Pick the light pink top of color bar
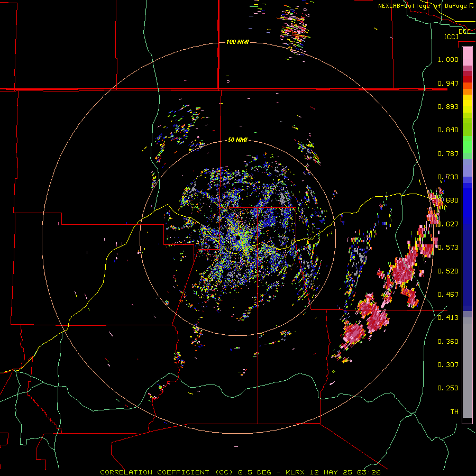Viewport: 476px width, 476px height. (467, 56)
